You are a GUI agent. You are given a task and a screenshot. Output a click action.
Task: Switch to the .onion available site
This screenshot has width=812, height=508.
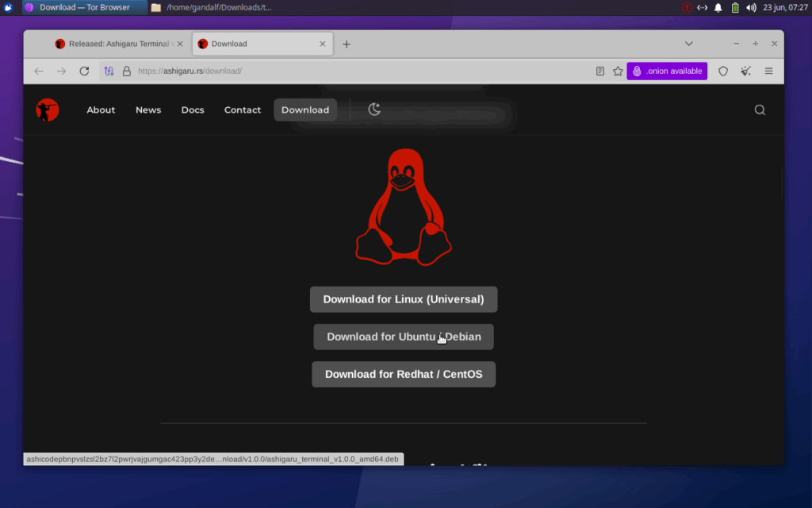667,71
